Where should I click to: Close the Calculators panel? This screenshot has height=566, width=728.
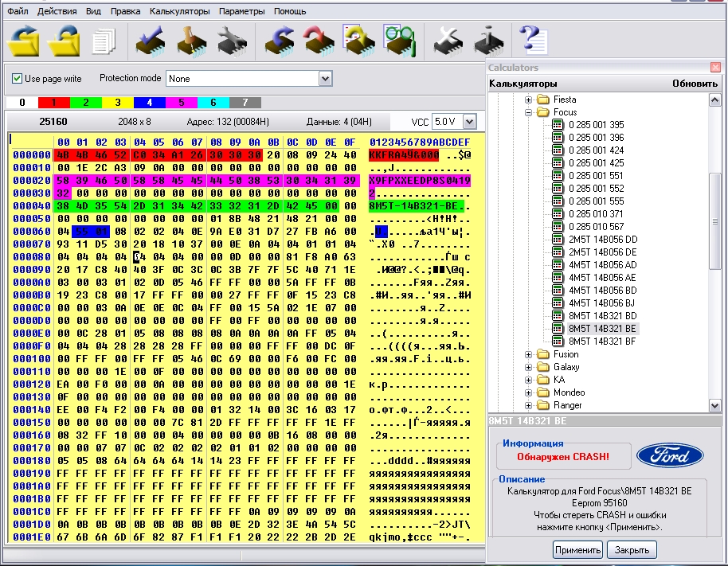(x=715, y=68)
